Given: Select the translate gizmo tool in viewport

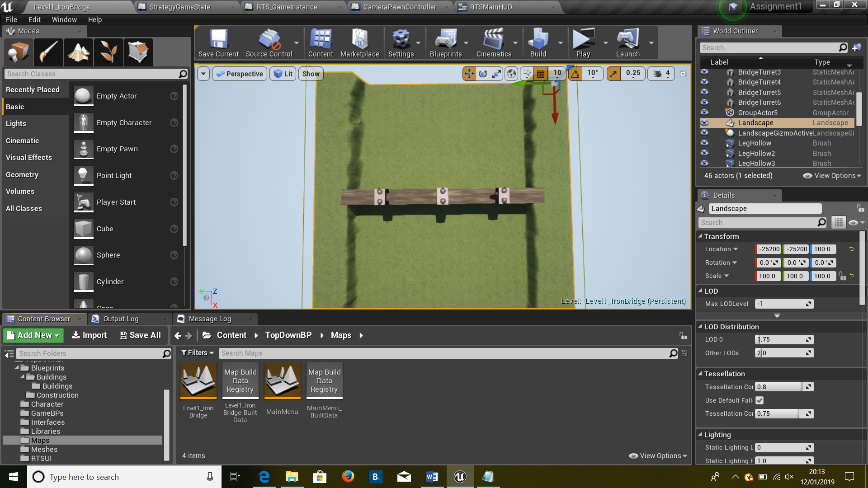Looking at the screenshot, I should (469, 74).
